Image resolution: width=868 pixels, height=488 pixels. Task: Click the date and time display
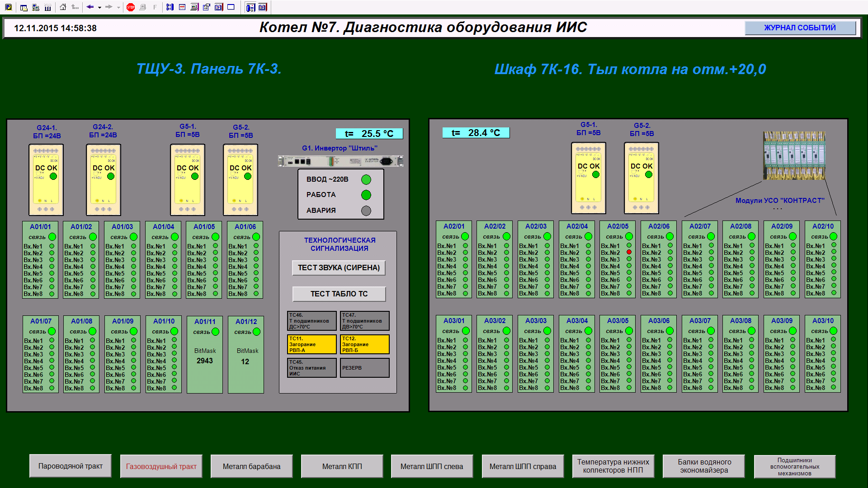tap(55, 28)
